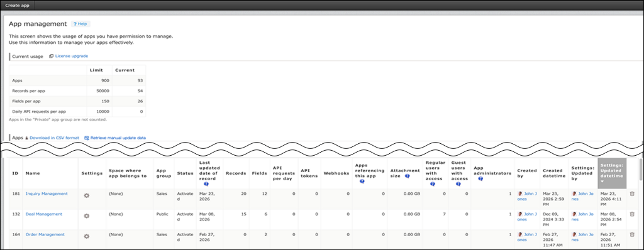Click Records per app usage row
Viewport: 644px width, 250px height.
[x=77, y=90]
